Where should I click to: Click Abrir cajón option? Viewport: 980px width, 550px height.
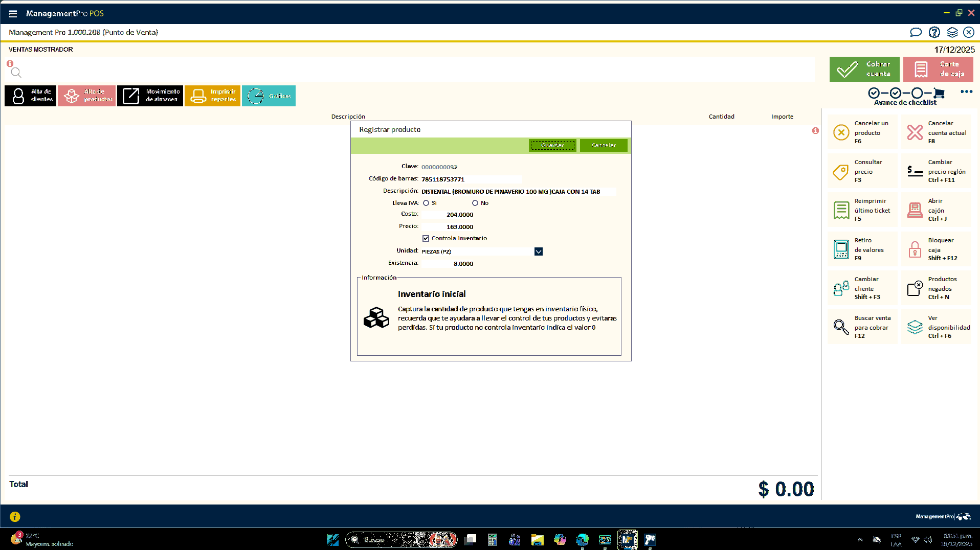pos(936,210)
